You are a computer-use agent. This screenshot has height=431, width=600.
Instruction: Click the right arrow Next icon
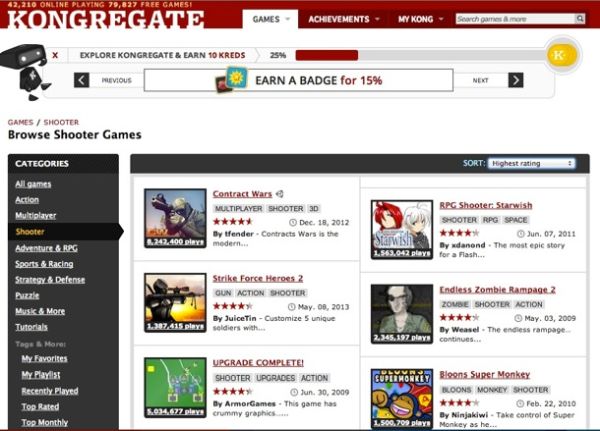pos(515,80)
